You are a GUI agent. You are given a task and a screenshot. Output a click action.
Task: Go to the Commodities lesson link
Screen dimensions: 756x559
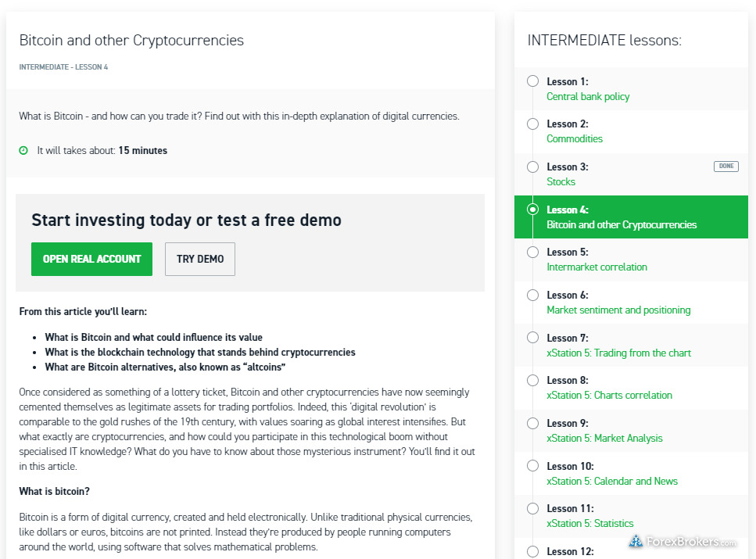pyautogui.click(x=575, y=139)
